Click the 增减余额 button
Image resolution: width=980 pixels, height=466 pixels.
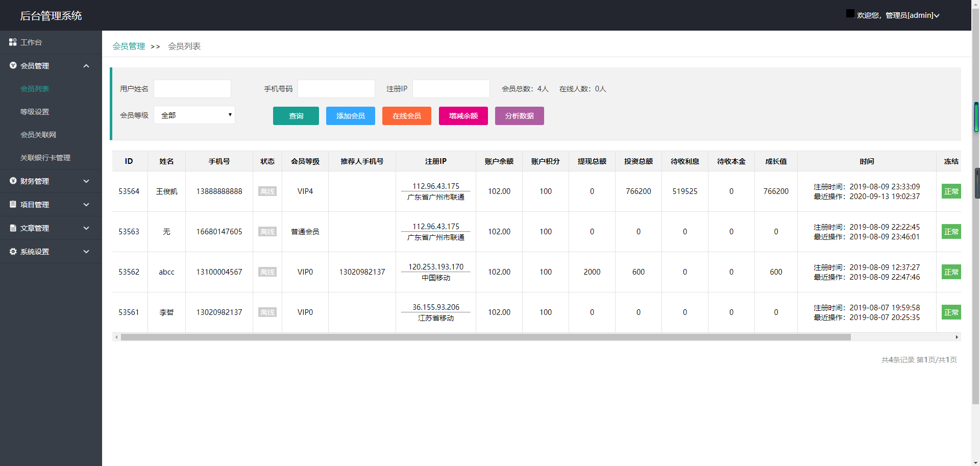point(463,116)
